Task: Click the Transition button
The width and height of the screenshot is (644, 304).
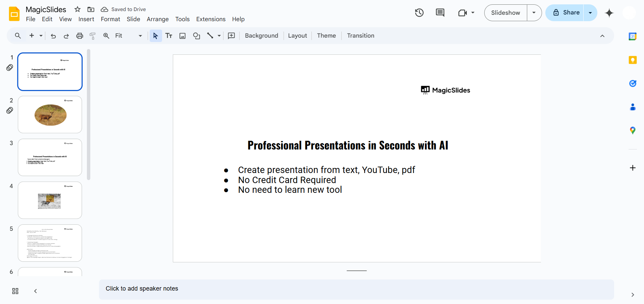Action: click(x=360, y=36)
